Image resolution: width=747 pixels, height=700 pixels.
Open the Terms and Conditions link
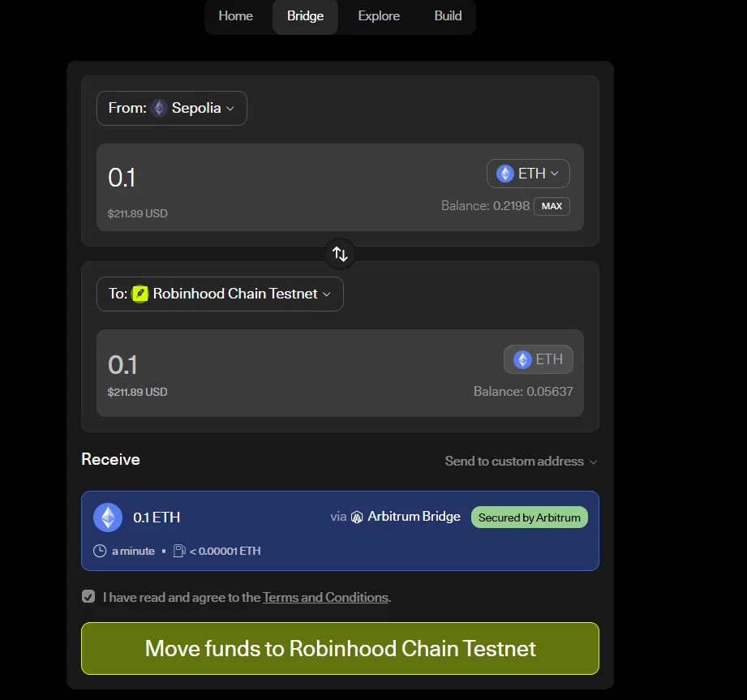(x=325, y=598)
